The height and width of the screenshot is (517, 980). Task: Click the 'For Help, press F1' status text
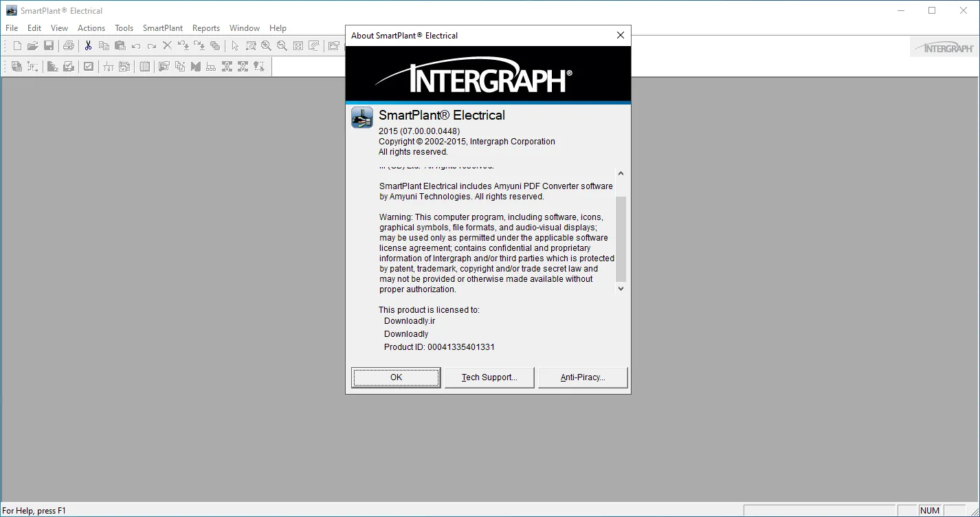34,511
